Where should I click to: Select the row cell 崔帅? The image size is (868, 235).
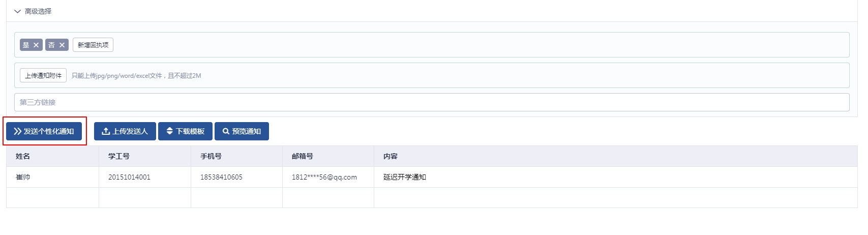23,177
